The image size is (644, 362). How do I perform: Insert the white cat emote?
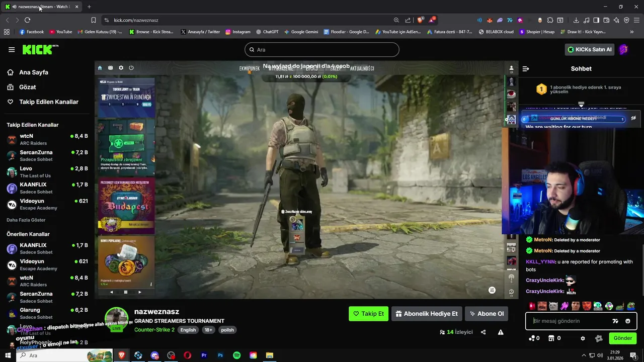coord(553,306)
